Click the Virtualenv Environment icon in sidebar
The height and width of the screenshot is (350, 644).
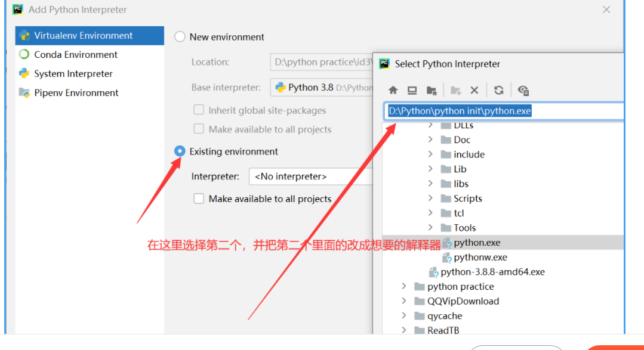tap(25, 35)
